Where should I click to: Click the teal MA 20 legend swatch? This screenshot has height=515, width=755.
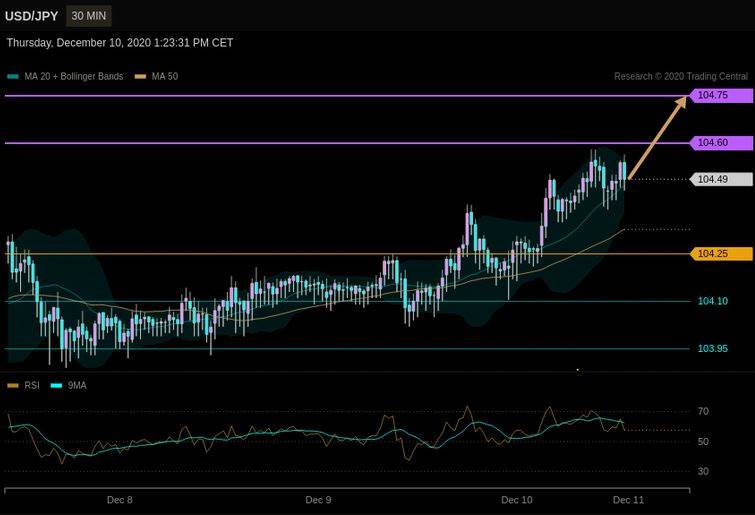(13, 77)
